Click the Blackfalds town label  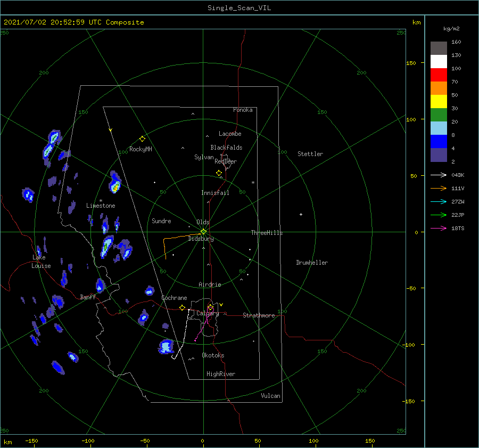pyautogui.click(x=226, y=148)
